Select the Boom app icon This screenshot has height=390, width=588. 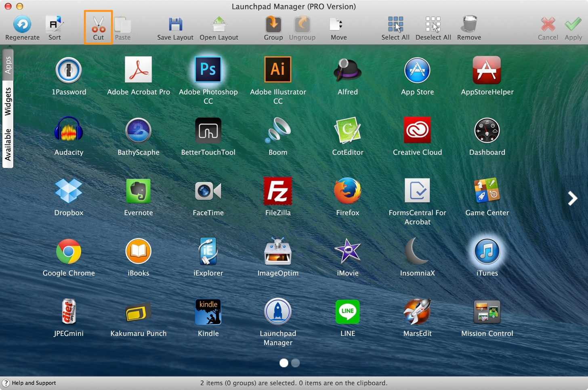click(x=278, y=130)
